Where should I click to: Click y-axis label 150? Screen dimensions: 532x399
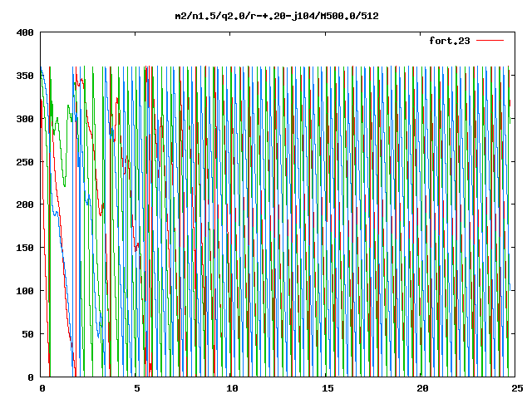25,248
